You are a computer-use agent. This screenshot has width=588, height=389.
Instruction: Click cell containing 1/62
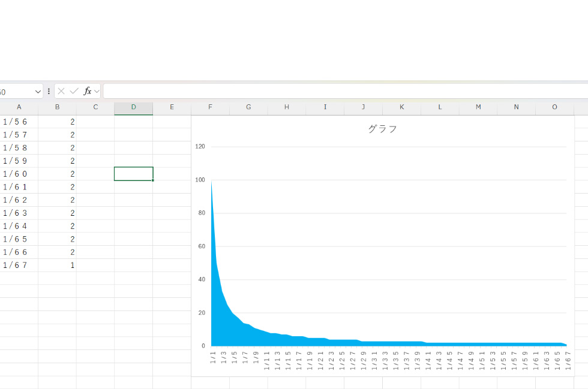coord(19,200)
